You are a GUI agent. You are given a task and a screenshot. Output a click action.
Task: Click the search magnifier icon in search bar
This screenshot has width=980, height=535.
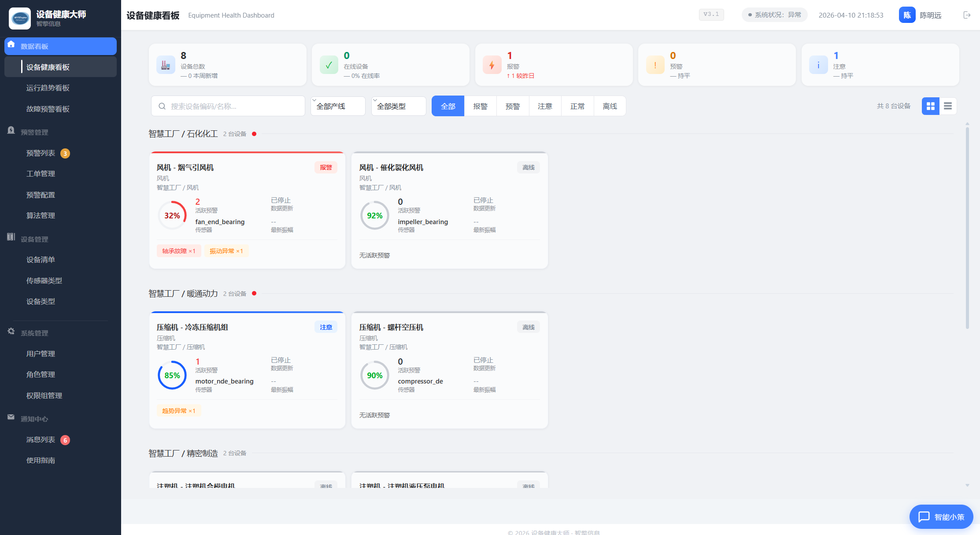(162, 106)
